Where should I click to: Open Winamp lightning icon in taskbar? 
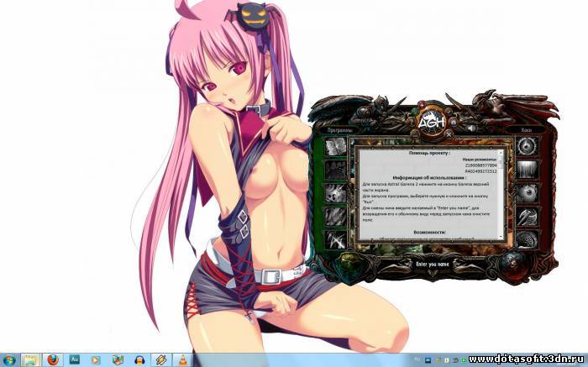[161, 360]
